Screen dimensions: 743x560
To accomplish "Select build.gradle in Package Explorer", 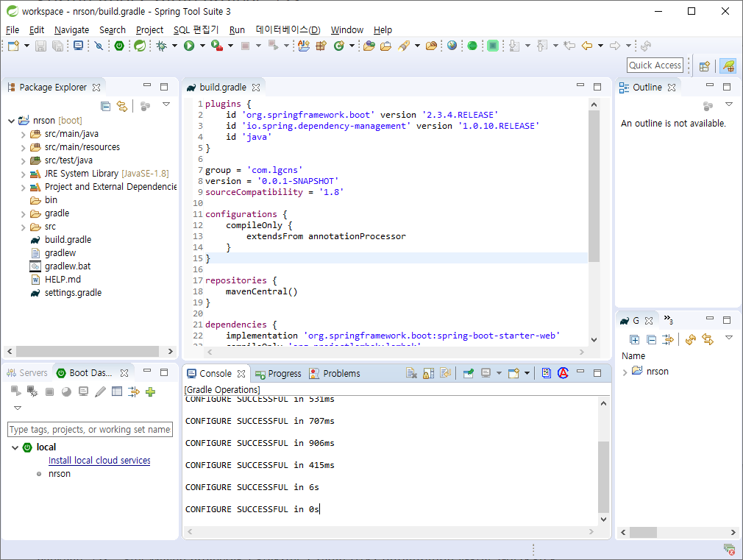I will point(68,240).
